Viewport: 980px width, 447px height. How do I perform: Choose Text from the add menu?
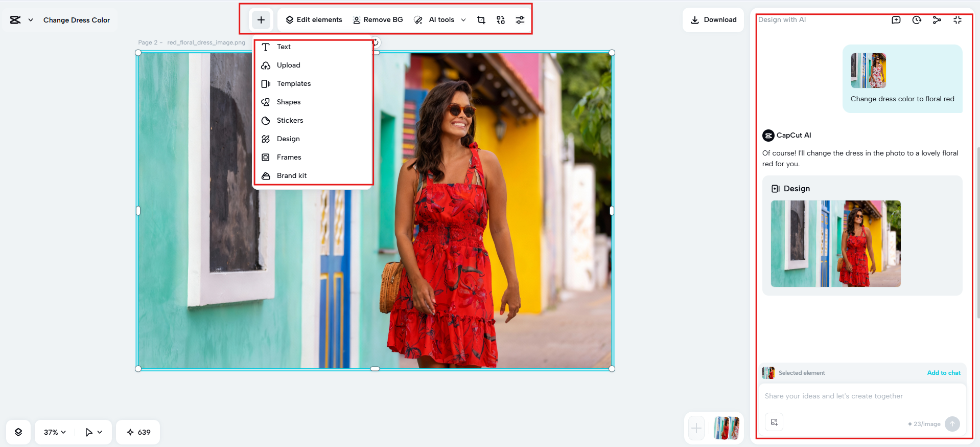point(284,47)
